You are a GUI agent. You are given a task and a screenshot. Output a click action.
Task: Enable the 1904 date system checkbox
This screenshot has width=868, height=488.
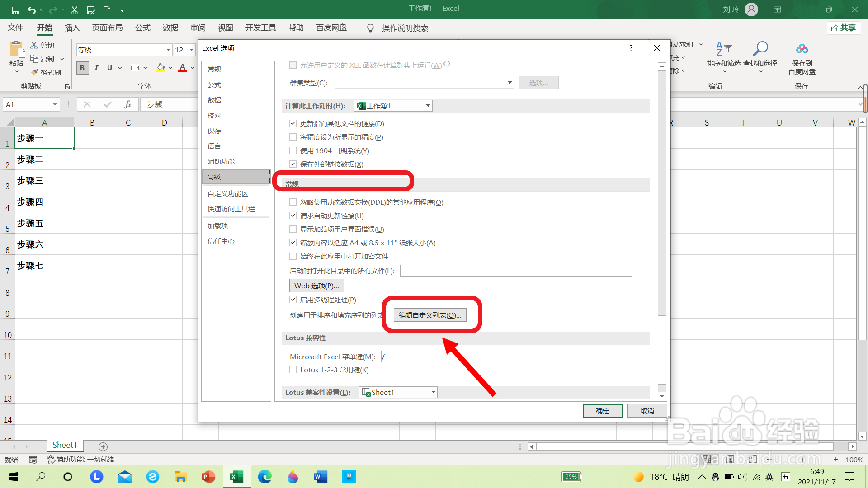[293, 150]
